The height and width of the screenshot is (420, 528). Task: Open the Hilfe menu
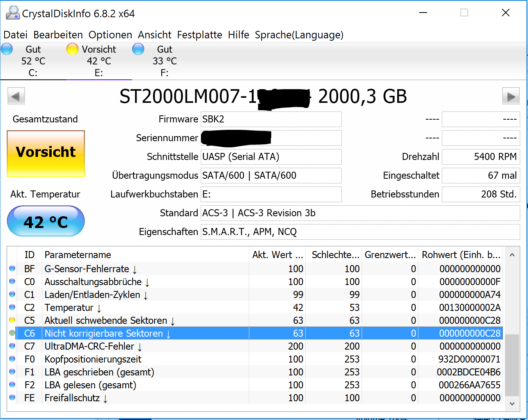coord(238,35)
